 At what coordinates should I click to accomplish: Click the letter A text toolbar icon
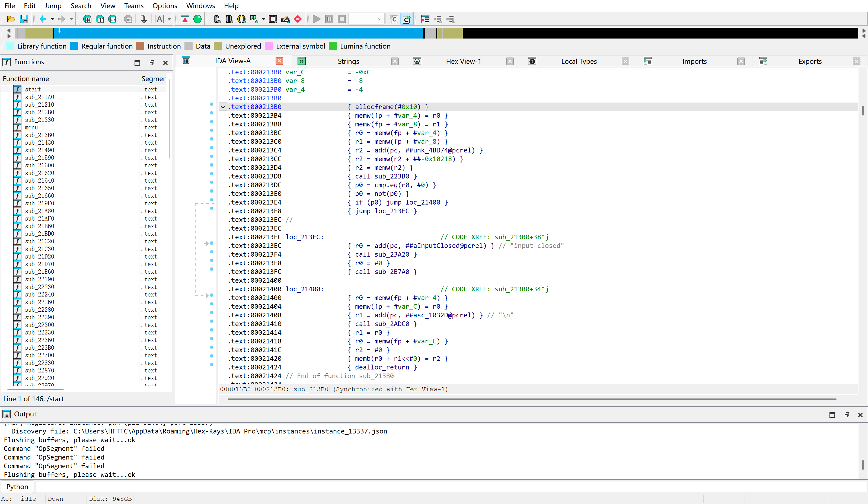(159, 19)
